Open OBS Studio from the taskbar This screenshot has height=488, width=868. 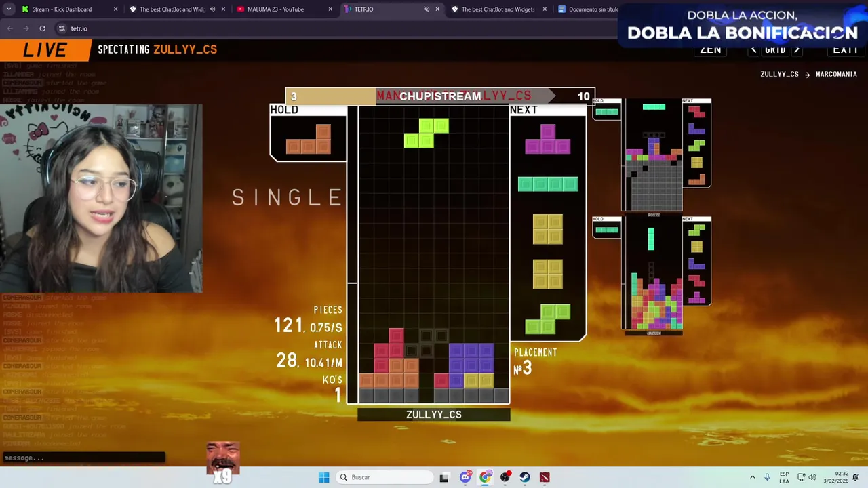505,477
